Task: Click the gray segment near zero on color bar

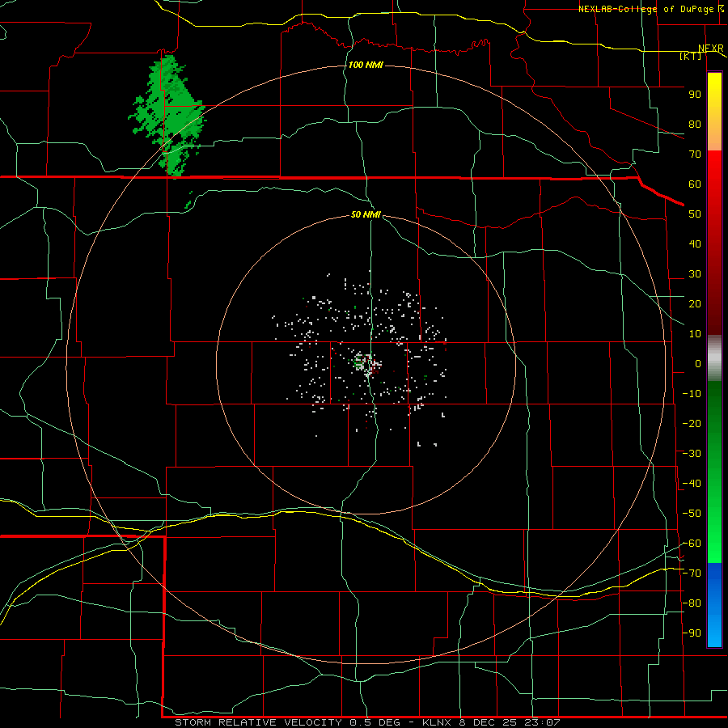Action: (x=714, y=358)
